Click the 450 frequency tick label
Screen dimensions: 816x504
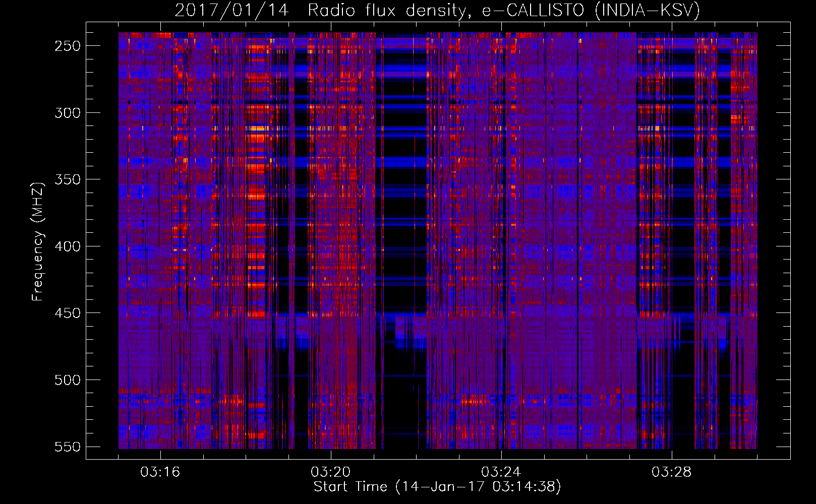click(x=68, y=313)
